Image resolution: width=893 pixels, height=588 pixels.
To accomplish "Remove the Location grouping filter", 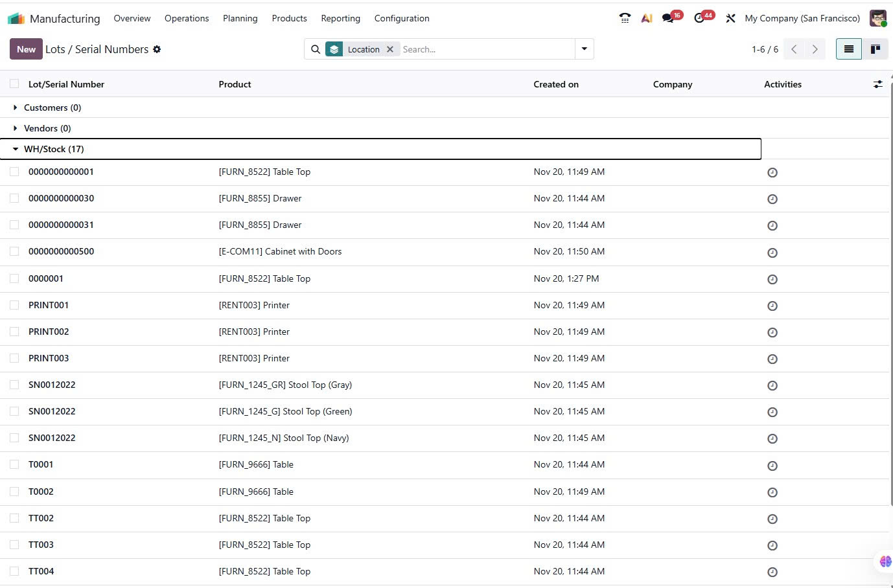I will (x=390, y=49).
